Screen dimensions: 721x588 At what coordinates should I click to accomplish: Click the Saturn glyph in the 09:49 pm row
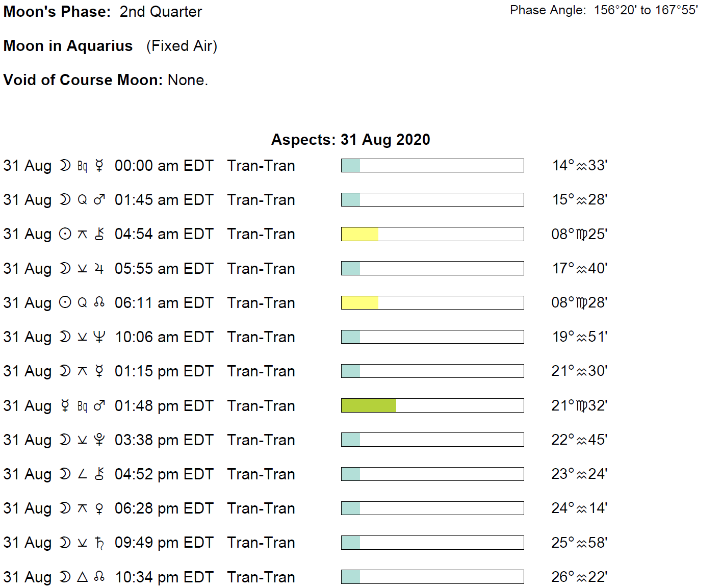coord(99,543)
